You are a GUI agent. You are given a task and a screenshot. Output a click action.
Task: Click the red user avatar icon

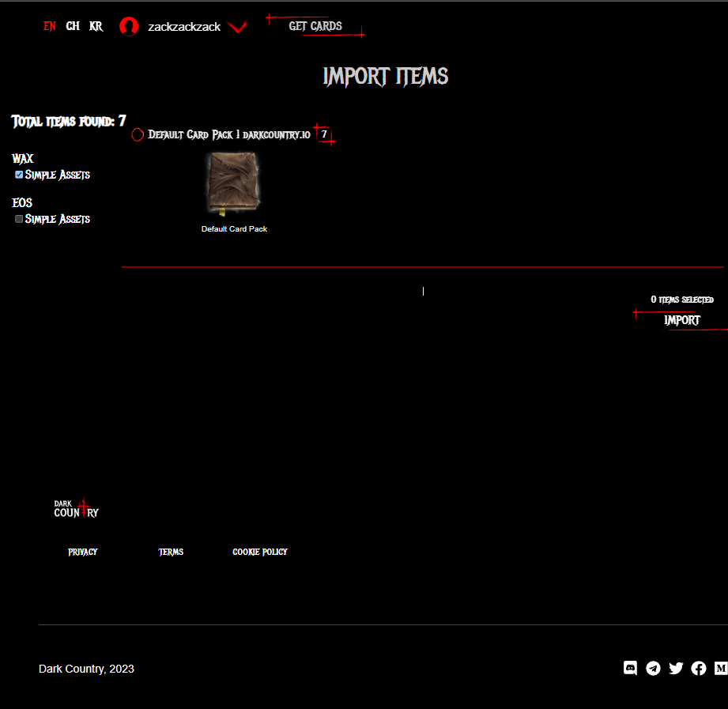[129, 26]
